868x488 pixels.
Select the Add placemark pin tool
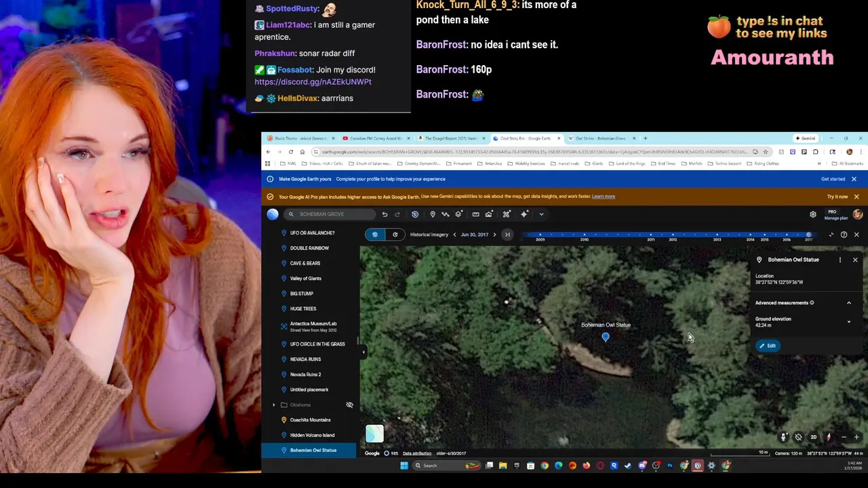(433, 214)
